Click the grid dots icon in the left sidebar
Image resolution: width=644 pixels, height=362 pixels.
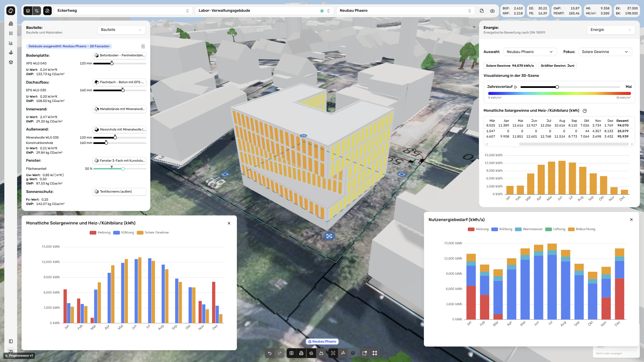[11, 33]
